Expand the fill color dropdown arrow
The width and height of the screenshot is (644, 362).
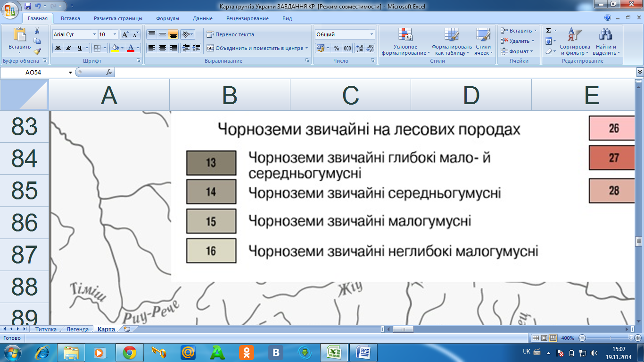(x=122, y=48)
